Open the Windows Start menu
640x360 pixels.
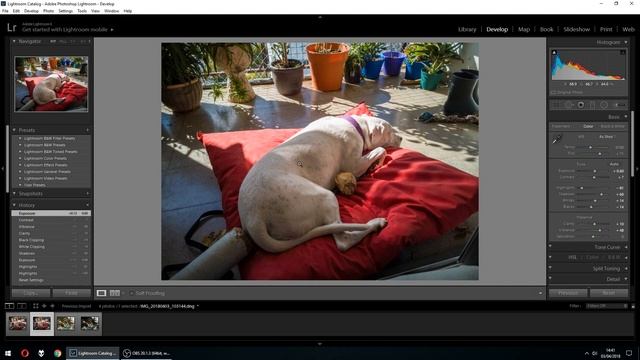8,353
